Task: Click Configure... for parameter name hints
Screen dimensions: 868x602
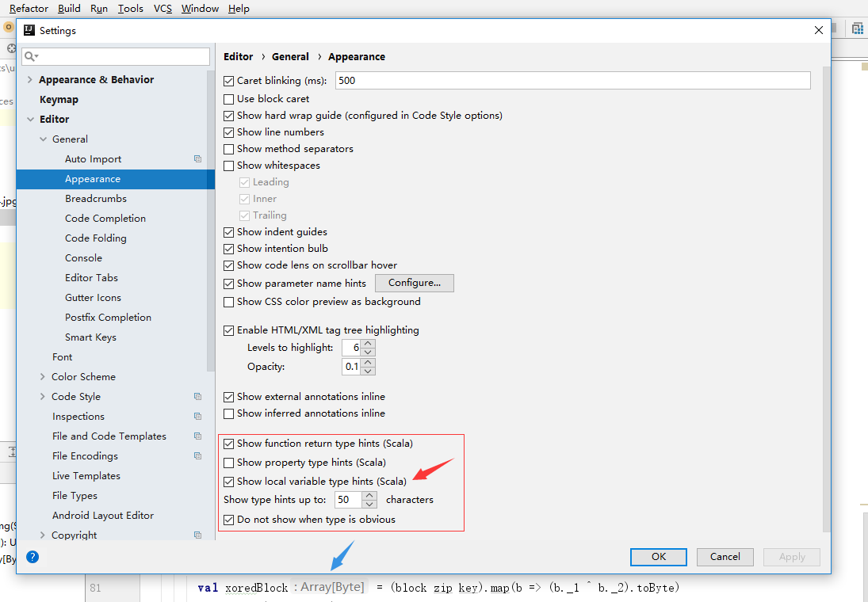Action: 415,283
